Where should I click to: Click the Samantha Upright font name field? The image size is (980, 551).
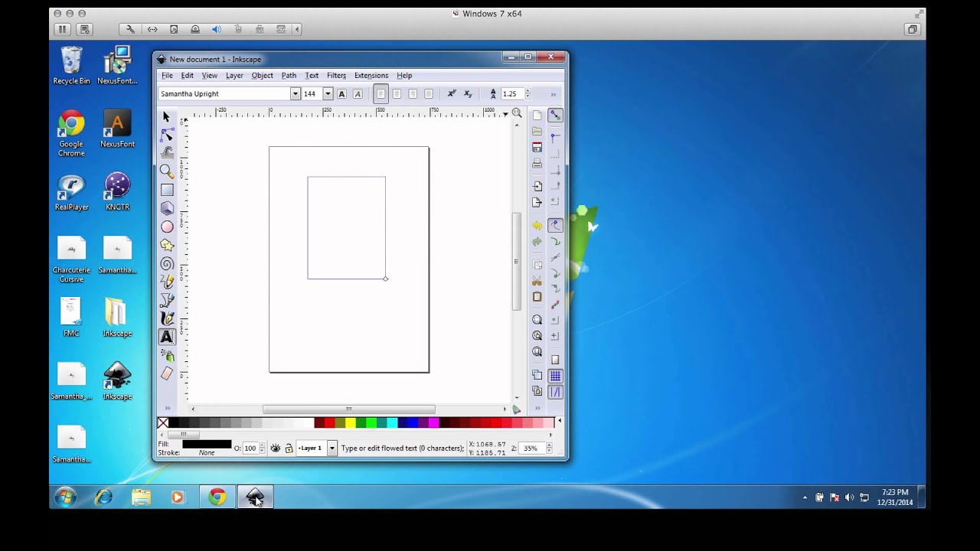224,94
